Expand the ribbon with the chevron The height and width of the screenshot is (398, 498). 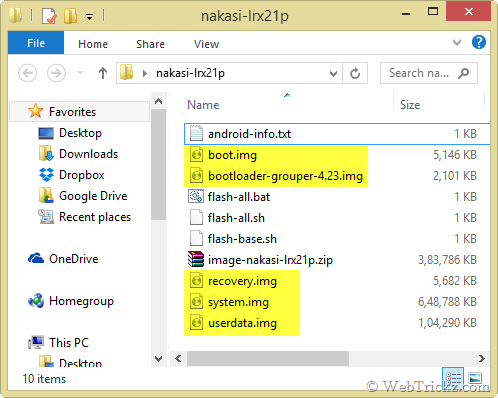[457, 43]
